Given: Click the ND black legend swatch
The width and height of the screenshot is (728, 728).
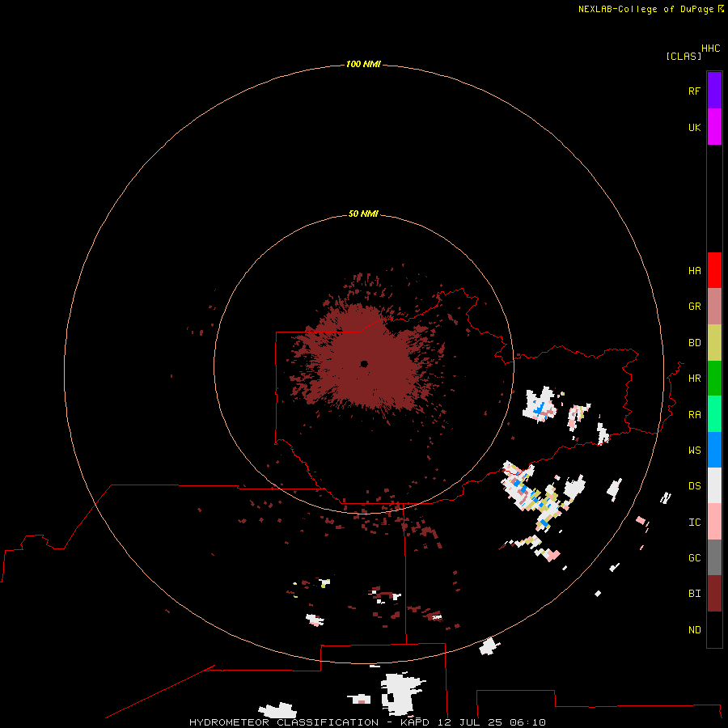Looking at the screenshot, I should pos(714,629).
